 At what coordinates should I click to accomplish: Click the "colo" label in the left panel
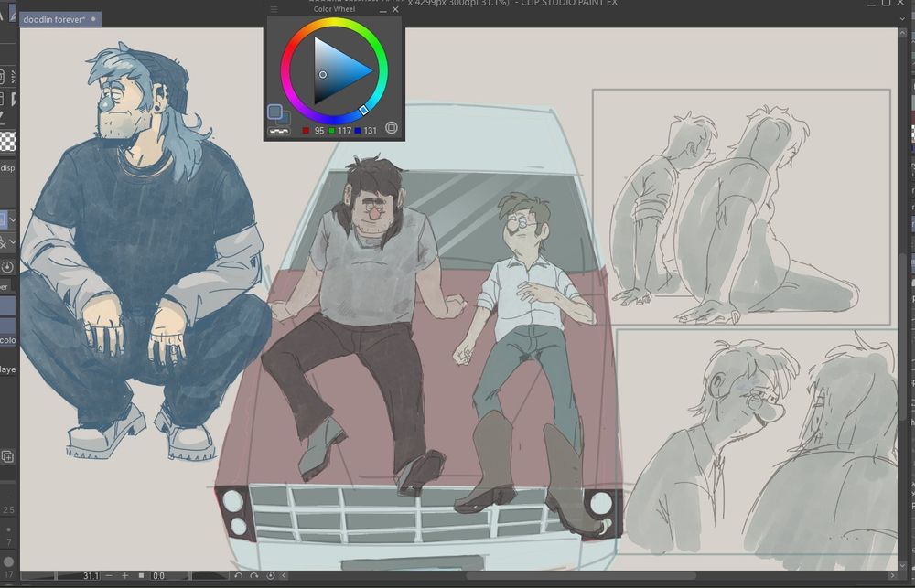point(8,340)
